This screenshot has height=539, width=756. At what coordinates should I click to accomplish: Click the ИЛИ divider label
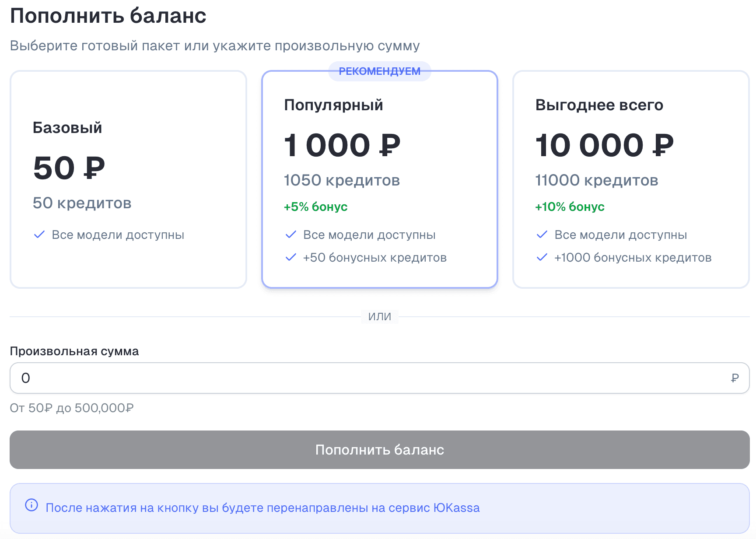coord(379,316)
